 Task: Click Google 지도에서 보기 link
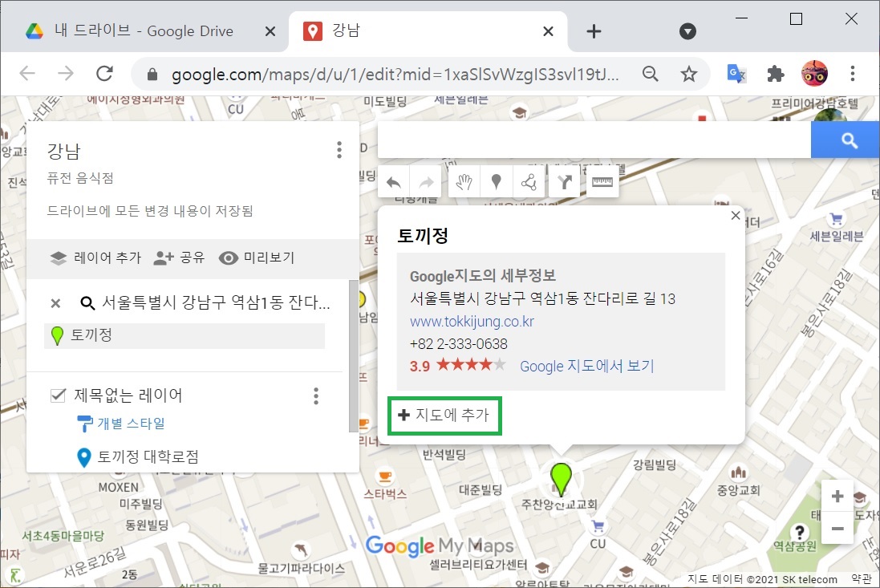587,367
